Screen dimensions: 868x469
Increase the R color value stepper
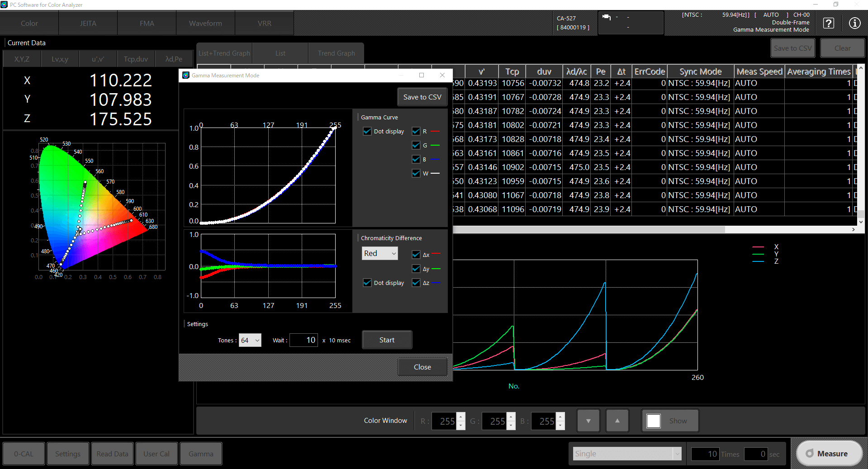(461, 417)
